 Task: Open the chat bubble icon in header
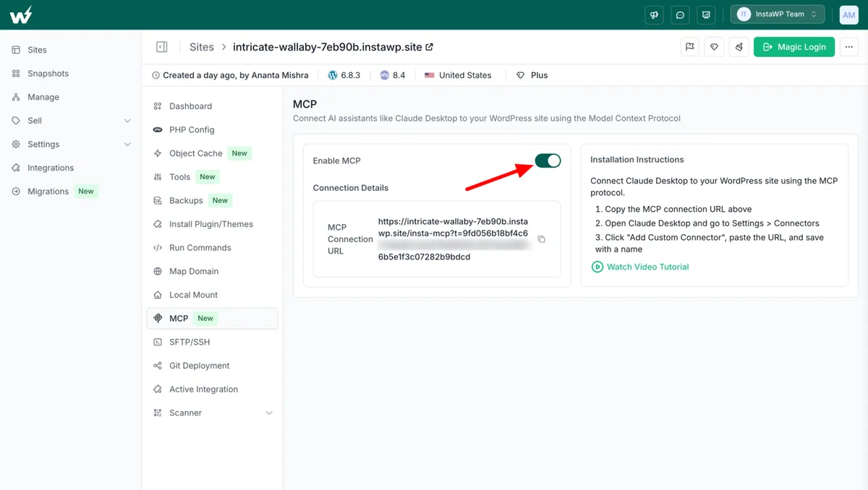[x=680, y=14]
